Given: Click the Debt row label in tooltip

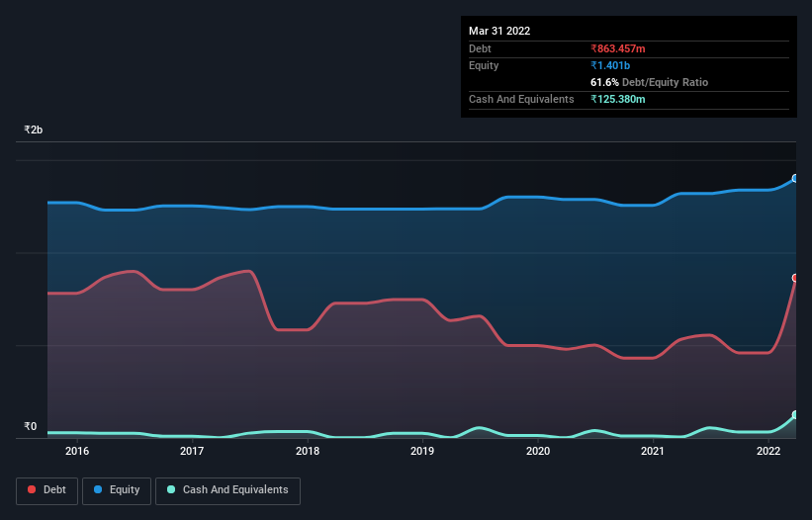Looking at the screenshot, I should 480,48.
